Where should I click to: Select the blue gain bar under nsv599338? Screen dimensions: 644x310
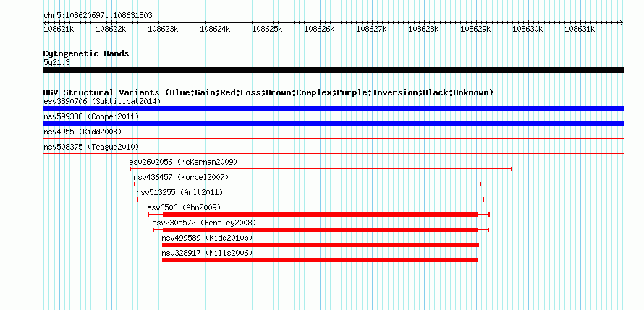point(333,124)
